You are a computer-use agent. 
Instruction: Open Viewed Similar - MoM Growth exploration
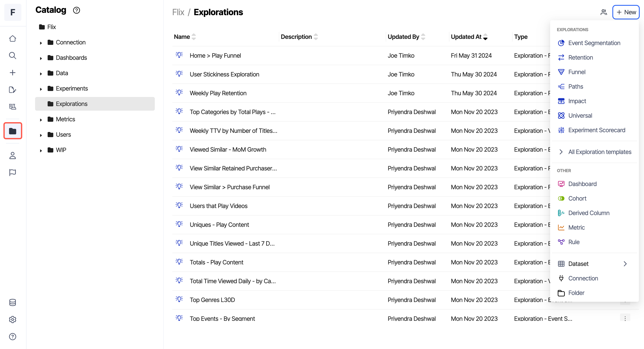228,149
